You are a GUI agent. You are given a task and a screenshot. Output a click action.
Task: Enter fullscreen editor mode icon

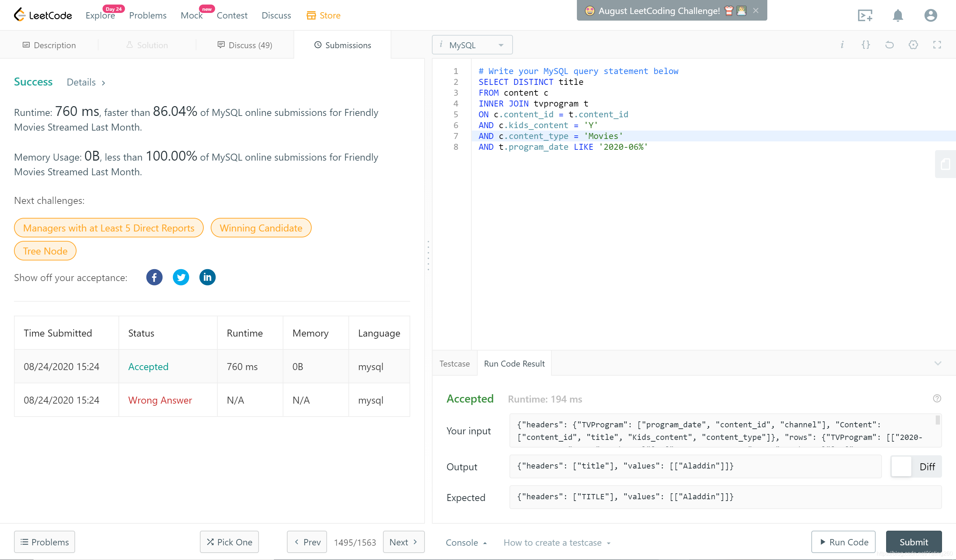point(937,45)
